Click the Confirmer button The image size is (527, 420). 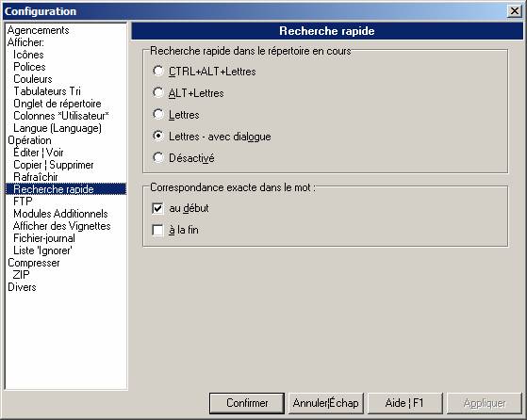(247, 403)
